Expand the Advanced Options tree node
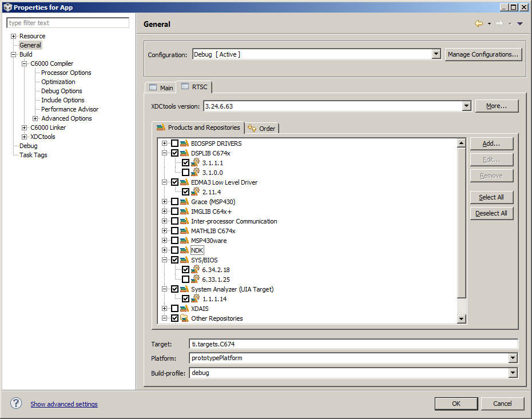 35,118
